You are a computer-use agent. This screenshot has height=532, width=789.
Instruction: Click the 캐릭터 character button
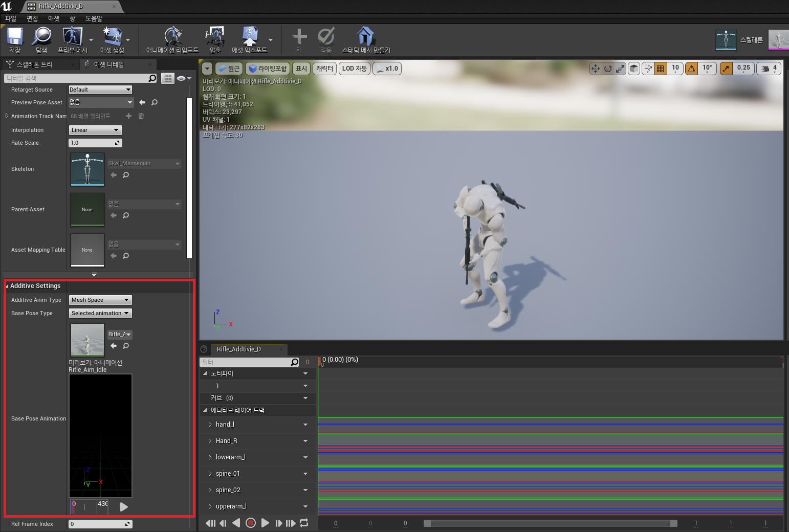click(x=324, y=69)
